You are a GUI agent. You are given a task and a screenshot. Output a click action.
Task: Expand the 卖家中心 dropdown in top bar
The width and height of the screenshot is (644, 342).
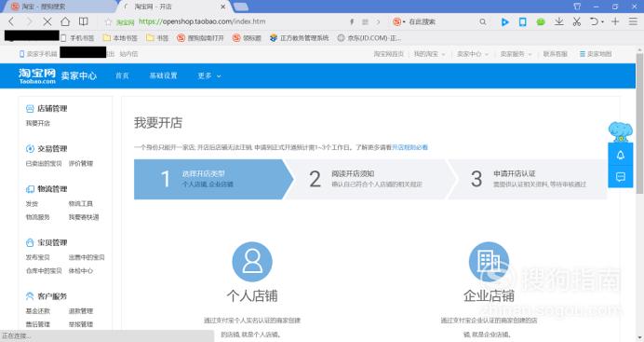point(473,54)
